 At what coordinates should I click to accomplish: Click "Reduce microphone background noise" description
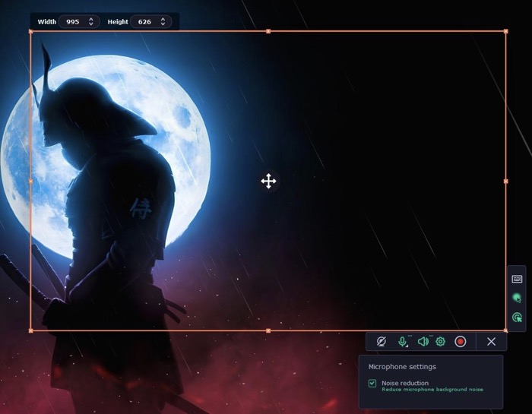tap(432, 390)
